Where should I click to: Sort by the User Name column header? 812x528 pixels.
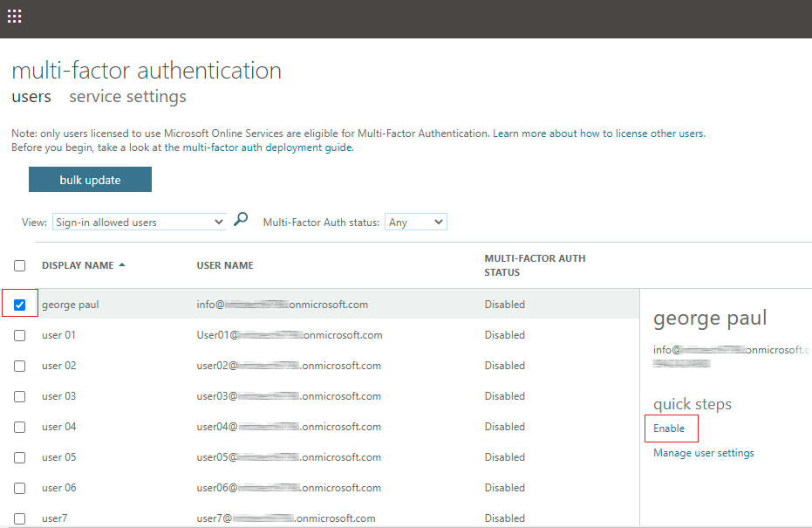pos(225,265)
